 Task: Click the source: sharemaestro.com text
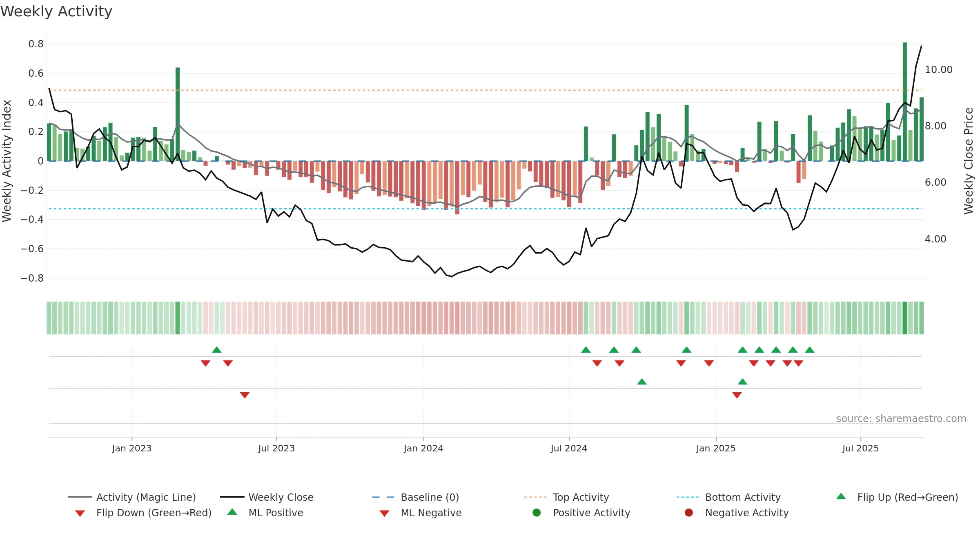coord(901,419)
